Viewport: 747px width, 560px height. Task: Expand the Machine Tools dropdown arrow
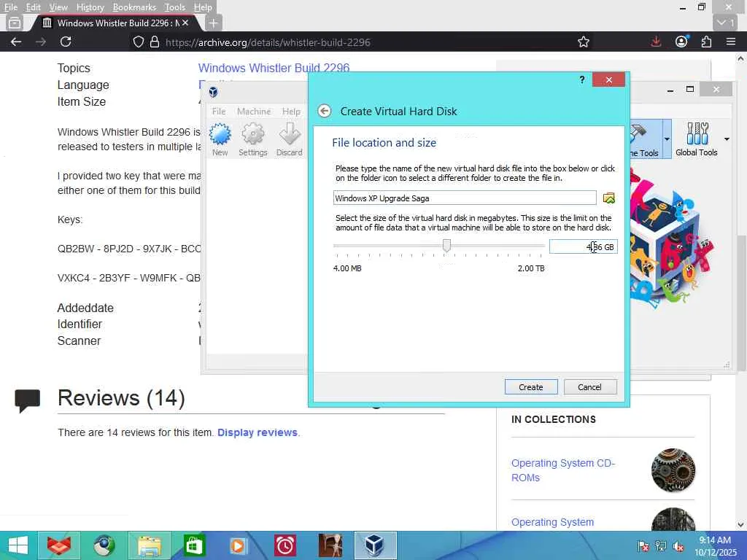click(x=667, y=139)
